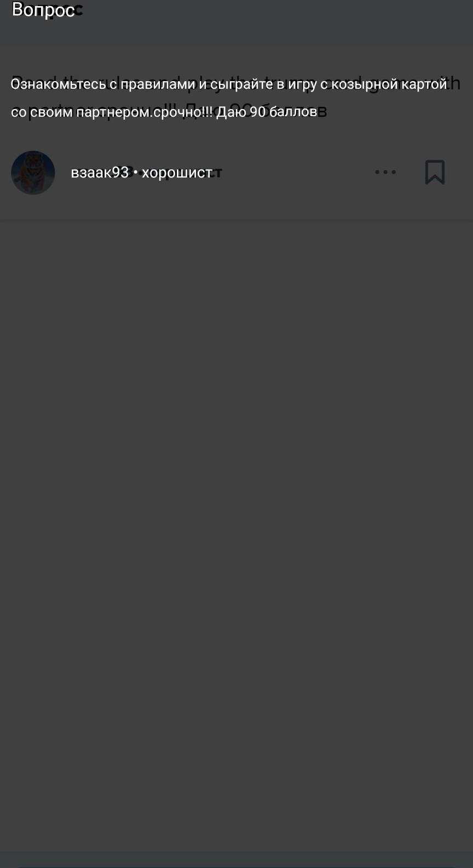Tap the phrase Даю 90 баллов
The image size is (473, 868).
[x=267, y=112]
